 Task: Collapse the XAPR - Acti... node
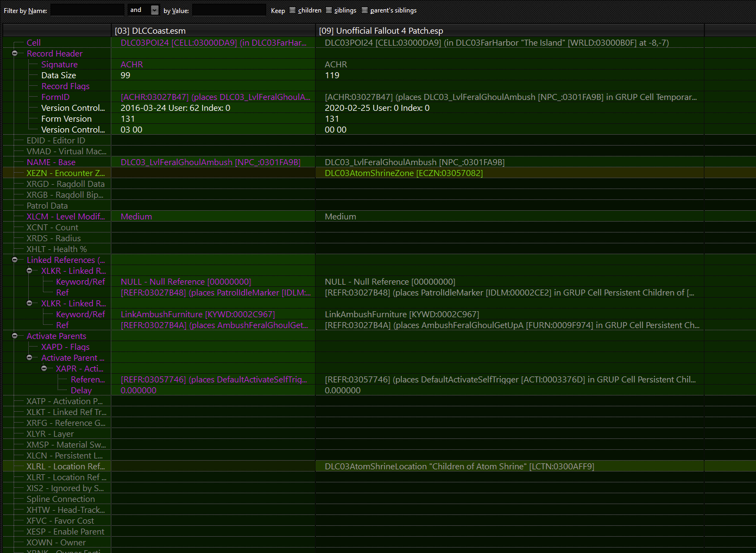click(x=44, y=368)
